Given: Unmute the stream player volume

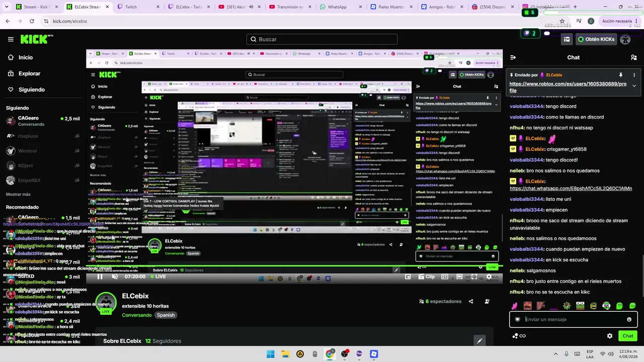Looking at the screenshot, I should [115, 277].
